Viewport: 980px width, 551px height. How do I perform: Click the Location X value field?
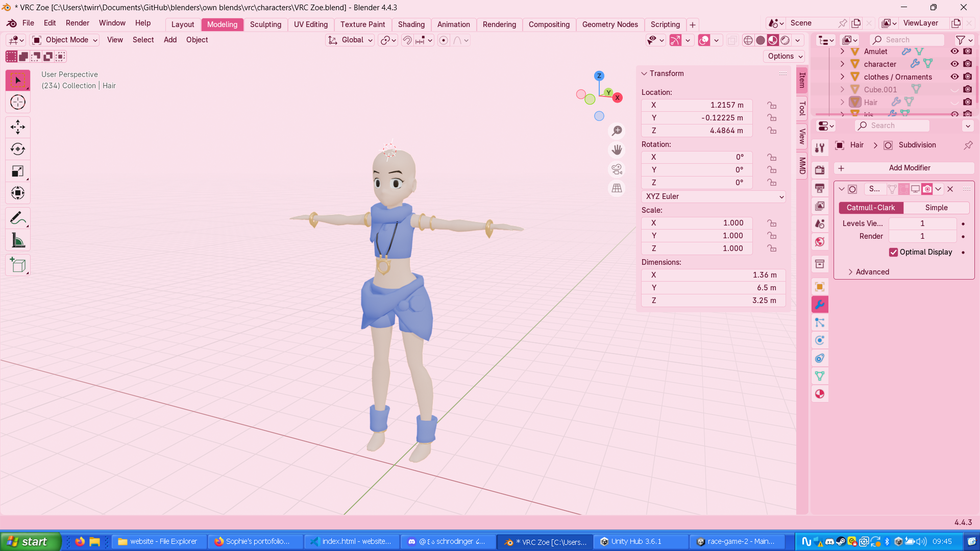tap(697, 105)
